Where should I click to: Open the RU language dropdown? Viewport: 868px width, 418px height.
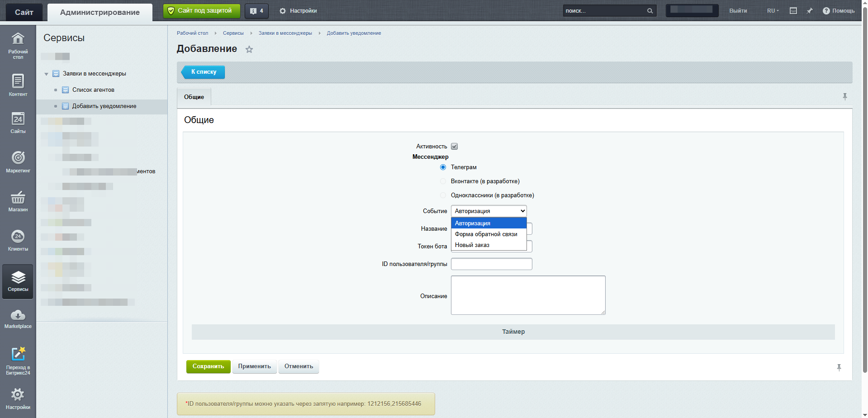click(x=773, y=11)
